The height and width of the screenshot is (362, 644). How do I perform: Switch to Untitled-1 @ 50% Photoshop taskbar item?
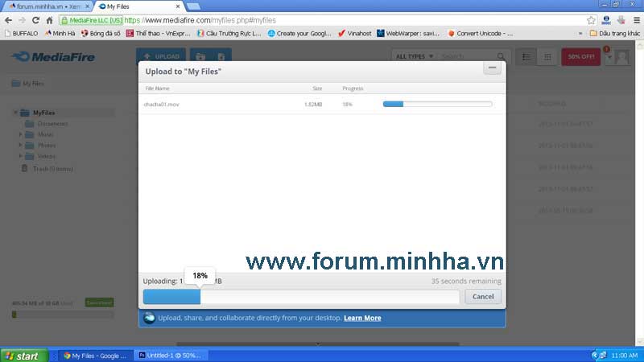(x=170, y=356)
